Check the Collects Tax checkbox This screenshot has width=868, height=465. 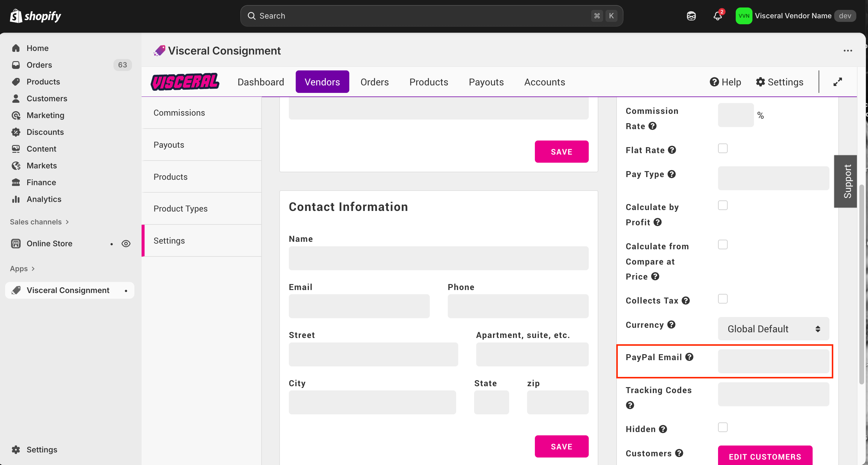723,299
